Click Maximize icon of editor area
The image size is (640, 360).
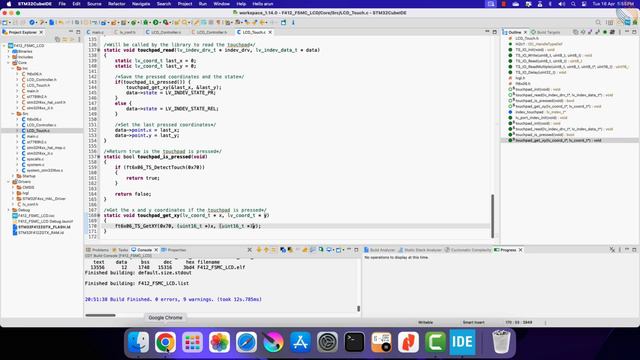[x=494, y=32]
